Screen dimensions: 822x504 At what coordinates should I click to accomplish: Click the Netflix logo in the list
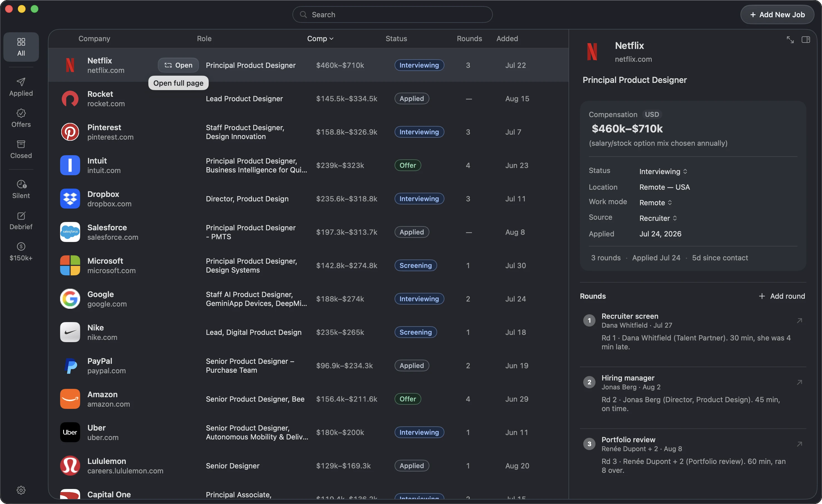pos(70,65)
